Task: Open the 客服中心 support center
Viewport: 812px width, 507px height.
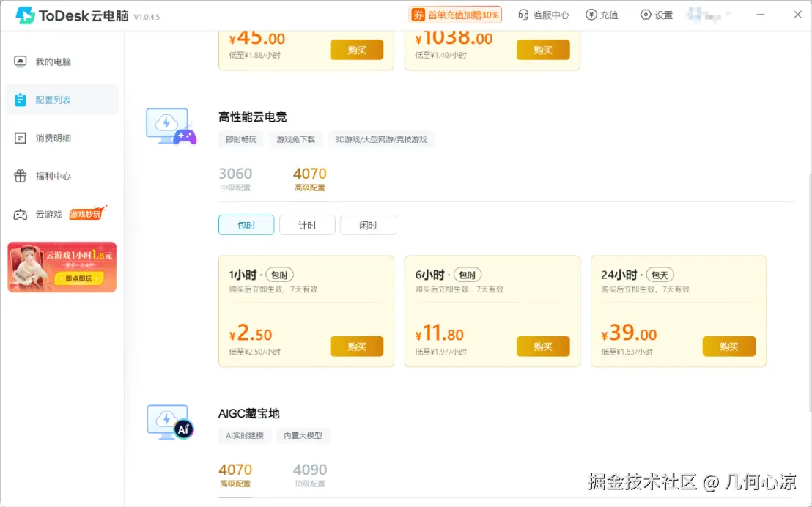Action: pyautogui.click(x=544, y=15)
